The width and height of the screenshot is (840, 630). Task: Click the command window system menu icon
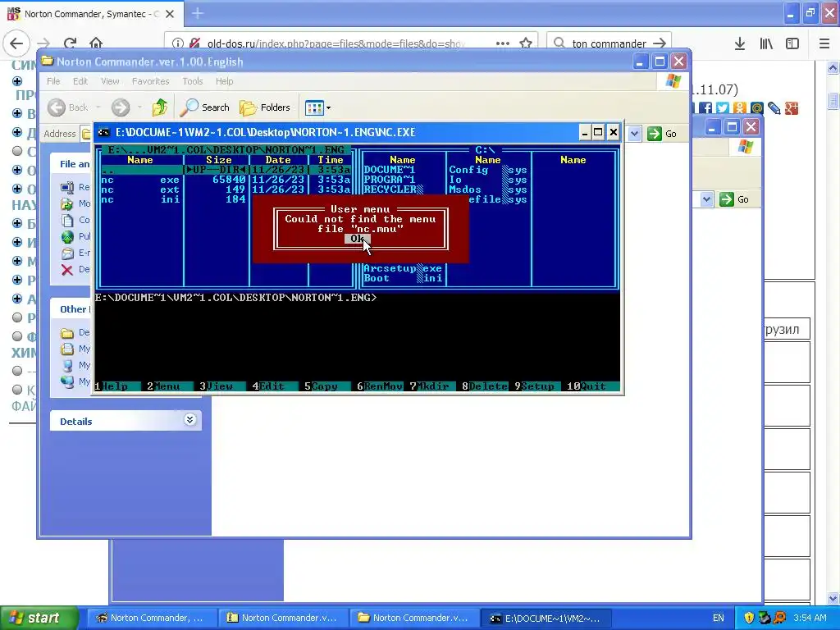click(x=104, y=132)
